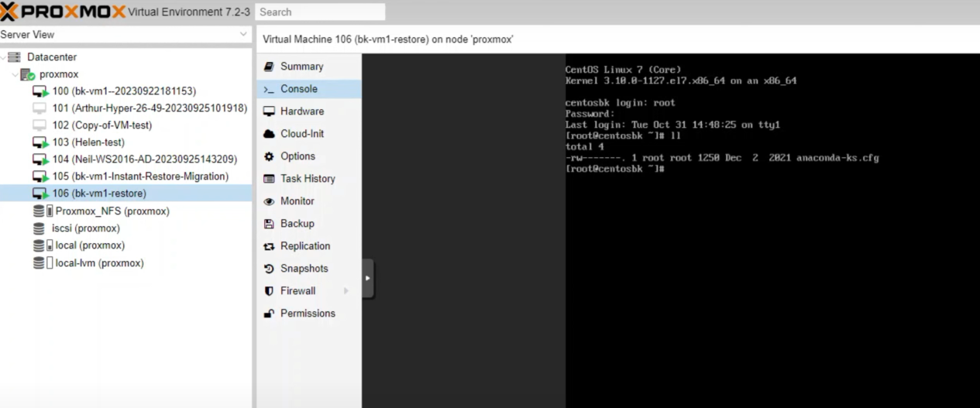
Task: Open the Replication tab
Action: [x=309, y=246]
